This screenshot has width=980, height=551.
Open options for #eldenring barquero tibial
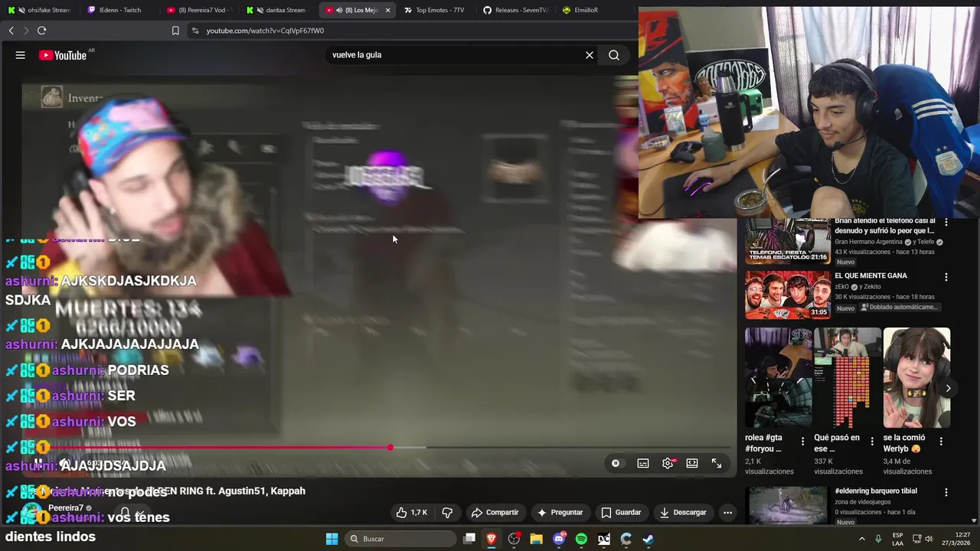[946, 492]
